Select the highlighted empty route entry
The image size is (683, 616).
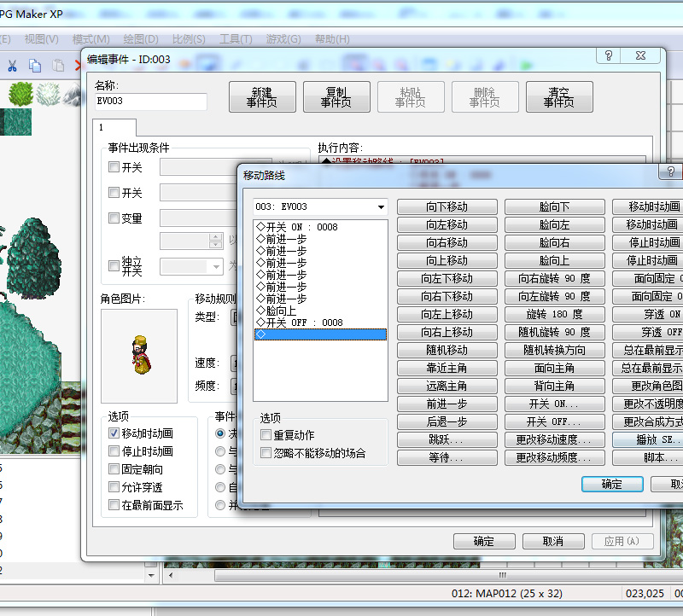pyautogui.click(x=320, y=334)
